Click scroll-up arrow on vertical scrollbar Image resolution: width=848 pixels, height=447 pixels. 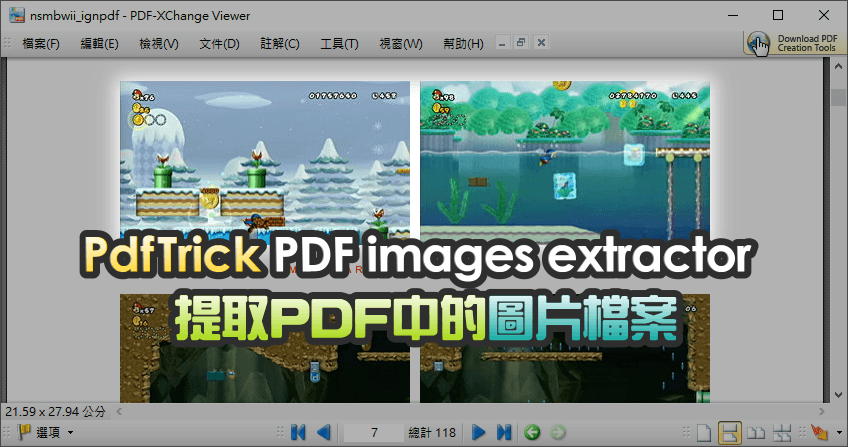pos(839,66)
